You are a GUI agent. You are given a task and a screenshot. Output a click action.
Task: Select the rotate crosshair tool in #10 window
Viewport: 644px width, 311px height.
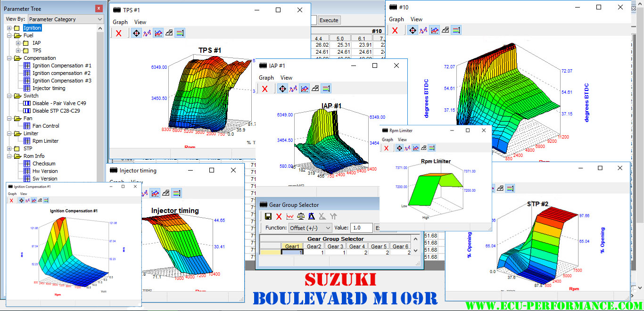pyautogui.click(x=412, y=30)
